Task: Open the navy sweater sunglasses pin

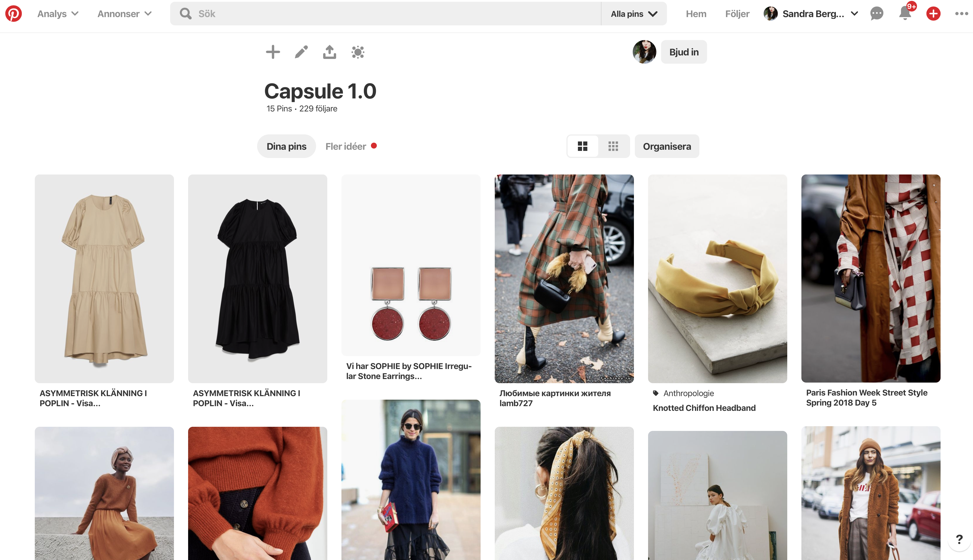Action: 411,480
